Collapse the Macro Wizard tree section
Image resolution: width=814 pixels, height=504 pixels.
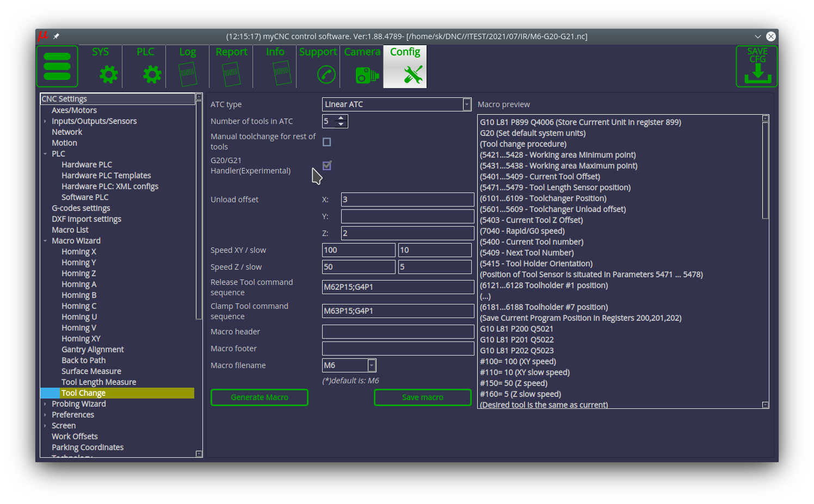point(45,241)
